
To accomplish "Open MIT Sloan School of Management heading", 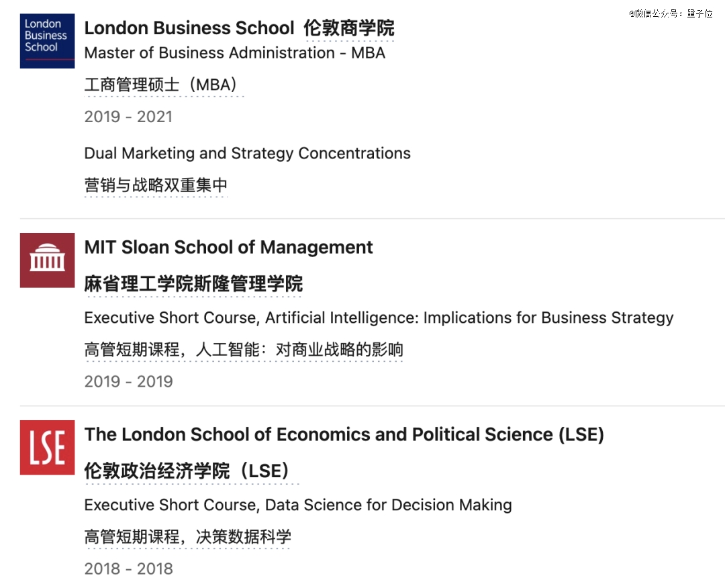I will tap(228, 247).
